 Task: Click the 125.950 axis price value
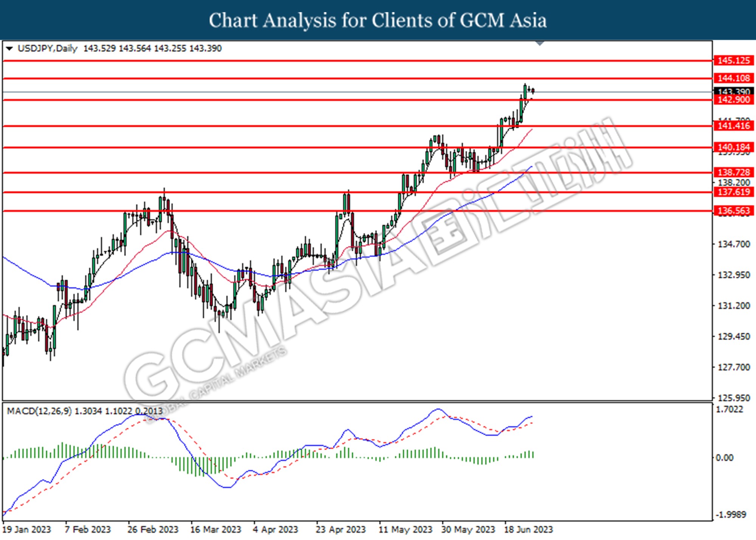[733, 398]
